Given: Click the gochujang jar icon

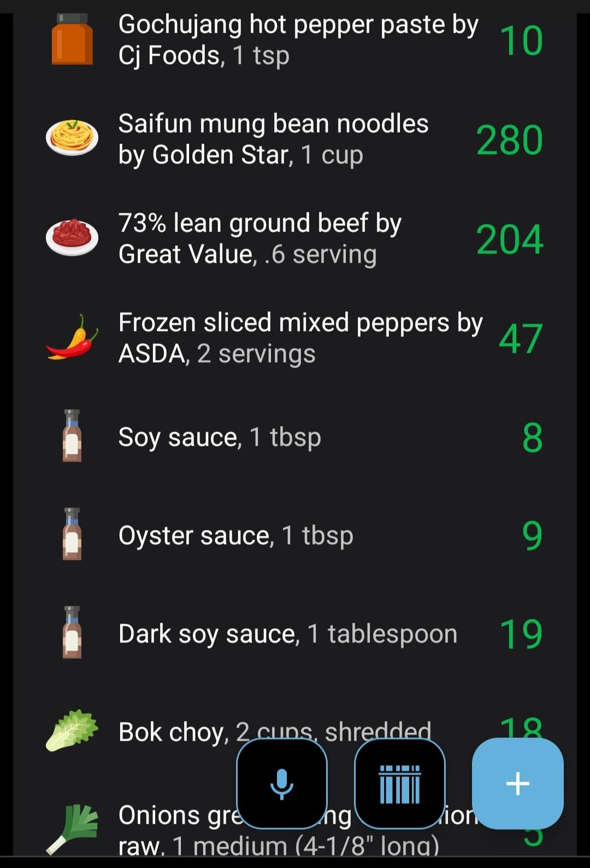Looking at the screenshot, I should click(x=72, y=39).
